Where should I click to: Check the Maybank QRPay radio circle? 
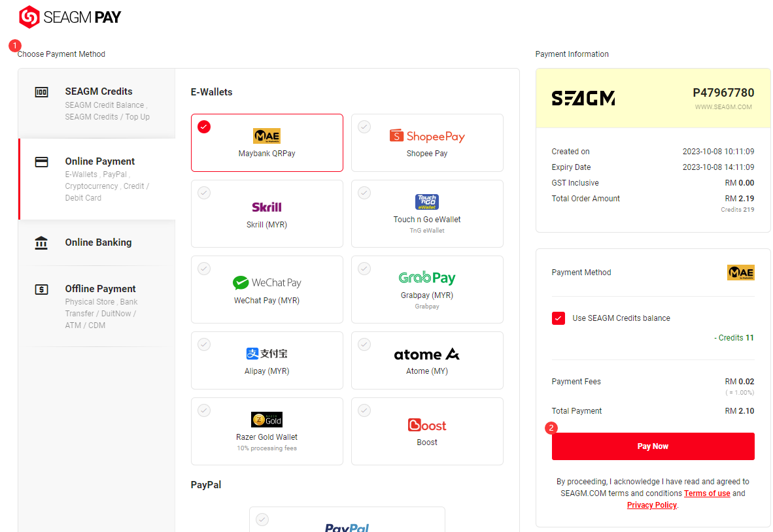204,127
